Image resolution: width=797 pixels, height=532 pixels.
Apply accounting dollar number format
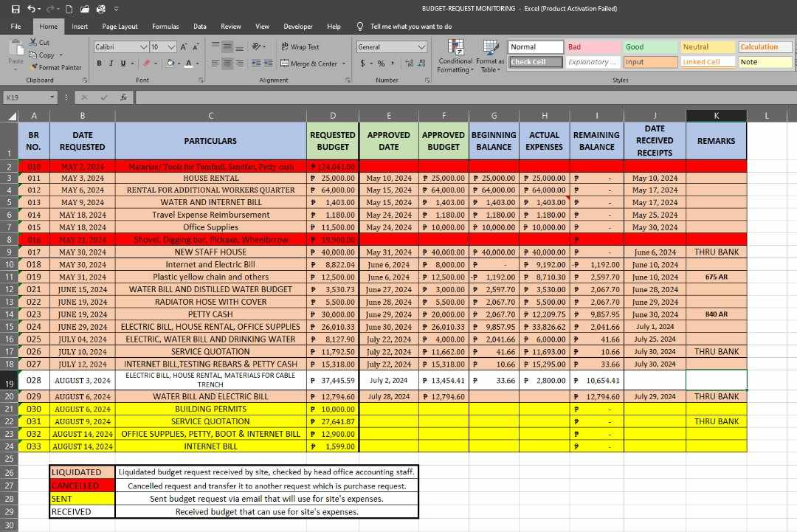pos(362,63)
